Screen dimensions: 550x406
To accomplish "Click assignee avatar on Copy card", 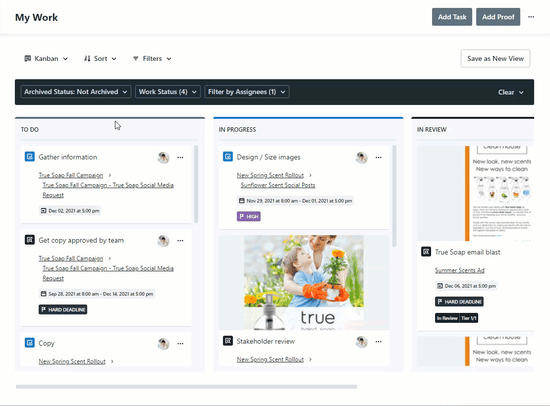I will (x=163, y=344).
